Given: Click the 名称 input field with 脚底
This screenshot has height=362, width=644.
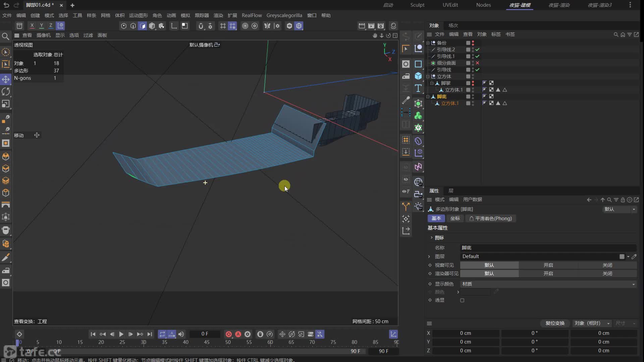Looking at the screenshot, I should (548, 248).
